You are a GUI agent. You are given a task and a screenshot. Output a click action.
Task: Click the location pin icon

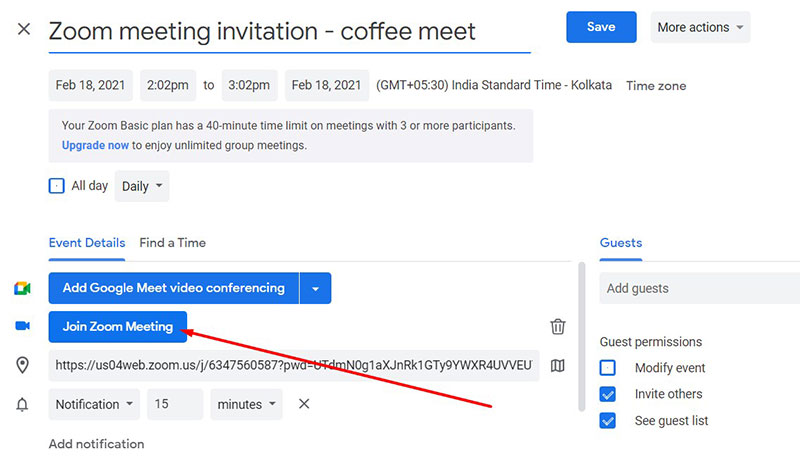click(x=22, y=365)
